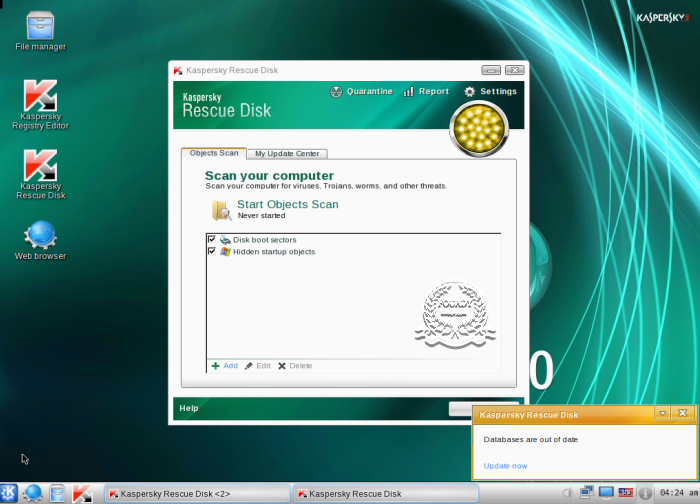
Task: Switch to Kaspersky Rescue Disk <2> taskbar item
Action: point(197,494)
